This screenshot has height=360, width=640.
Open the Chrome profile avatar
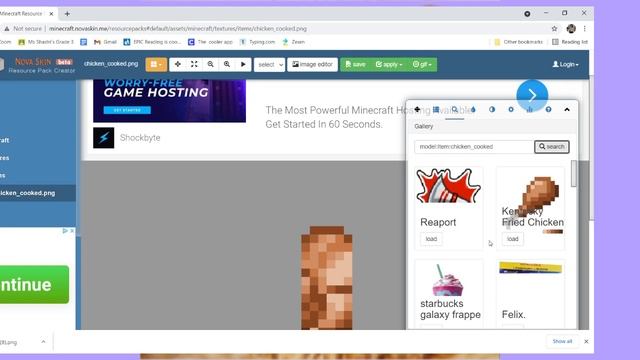[x=571, y=29]
